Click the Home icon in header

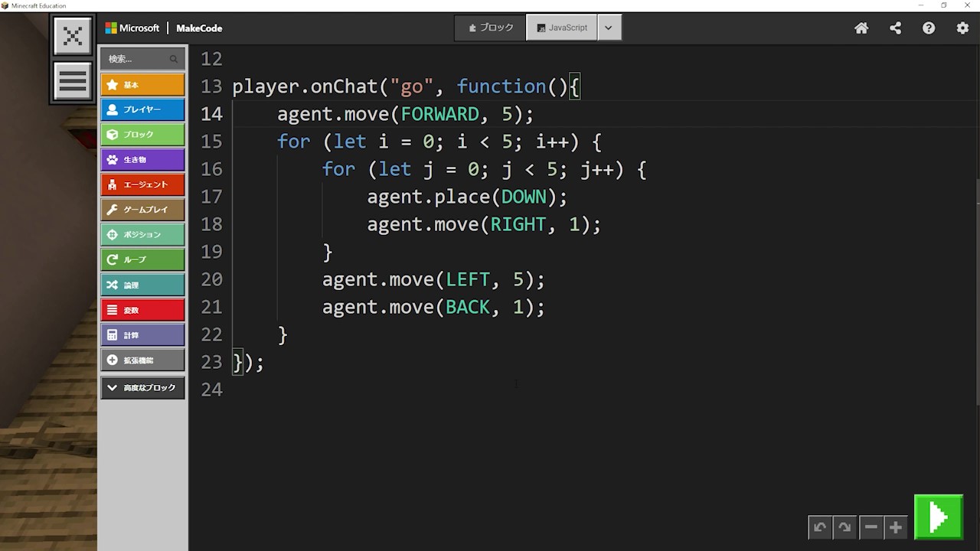pyautogui.click(x=861, y=28)
